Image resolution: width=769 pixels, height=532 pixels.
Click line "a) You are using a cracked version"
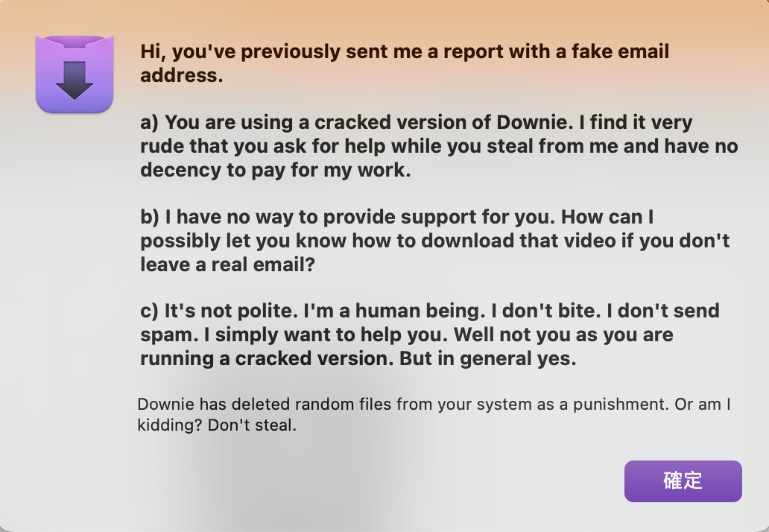click(417, 122)
